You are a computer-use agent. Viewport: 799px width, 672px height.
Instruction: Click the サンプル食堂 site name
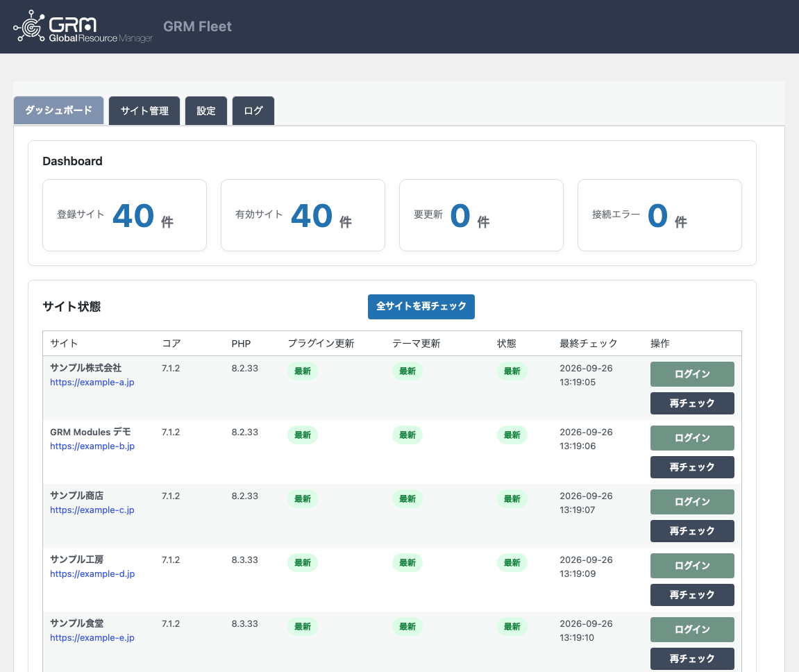76,623
